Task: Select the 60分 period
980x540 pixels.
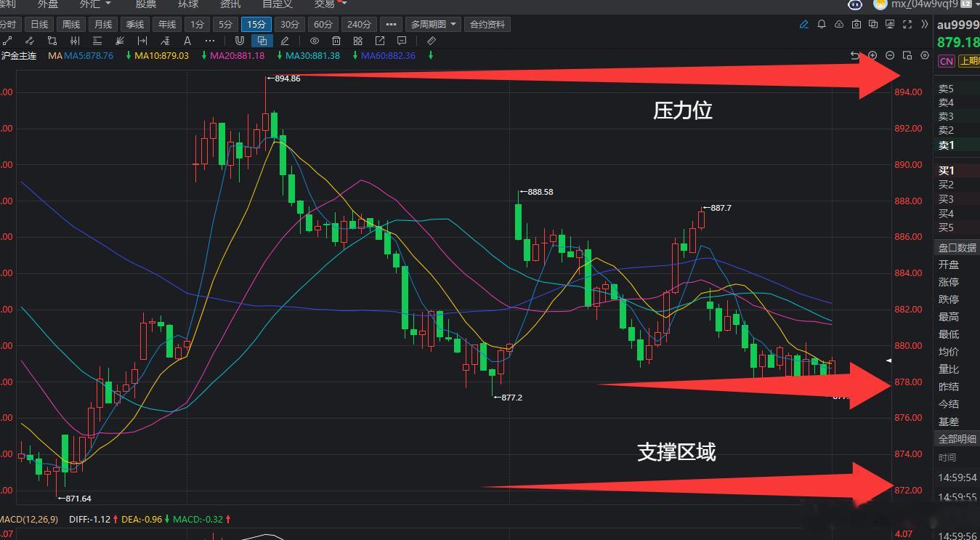Action: click(x=323, y=24)
